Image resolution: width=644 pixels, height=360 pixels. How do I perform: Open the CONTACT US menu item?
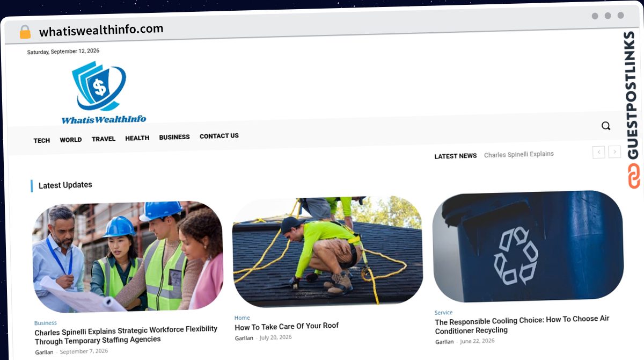point(219,136)
